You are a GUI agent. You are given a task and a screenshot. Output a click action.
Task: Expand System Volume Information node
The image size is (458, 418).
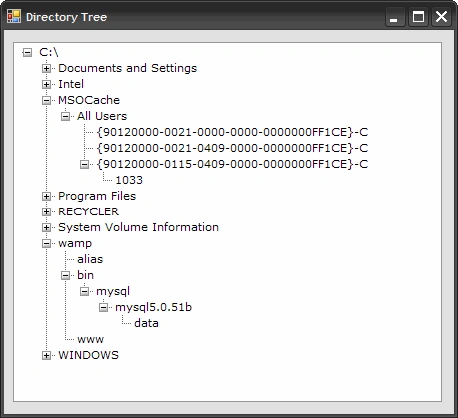[x=46, y=228]
